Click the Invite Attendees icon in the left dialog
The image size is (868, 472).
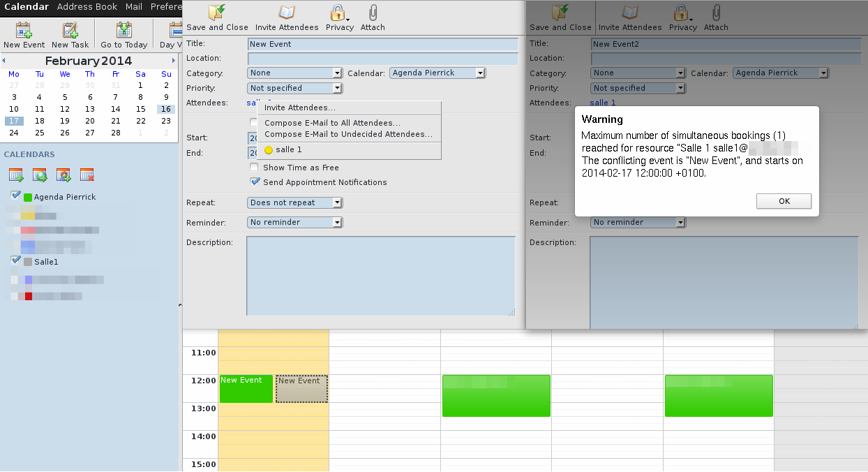tap(287, 13)
